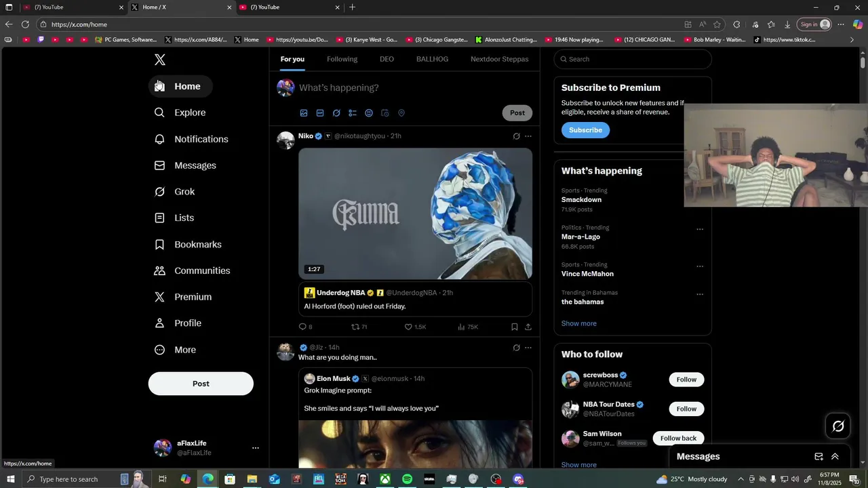
Task: Open emoji picker in the composer
Action: pos(369,113)
